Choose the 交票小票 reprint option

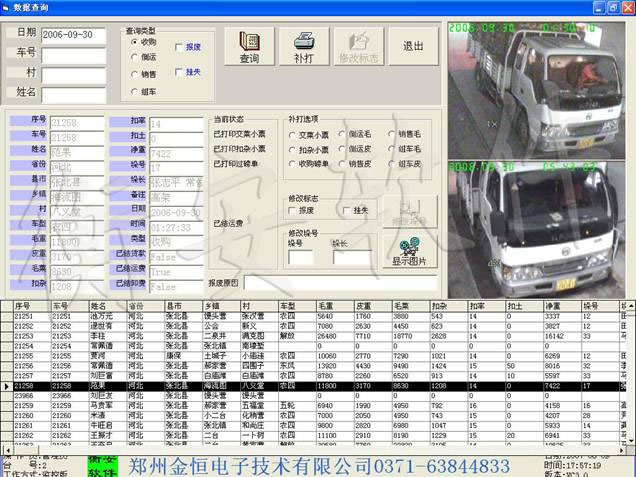point(293,133)
